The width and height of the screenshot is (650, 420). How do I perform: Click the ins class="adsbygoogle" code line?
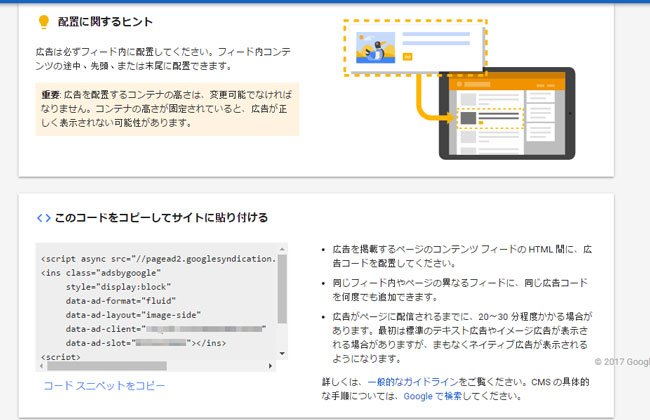(x=101, y=273)
